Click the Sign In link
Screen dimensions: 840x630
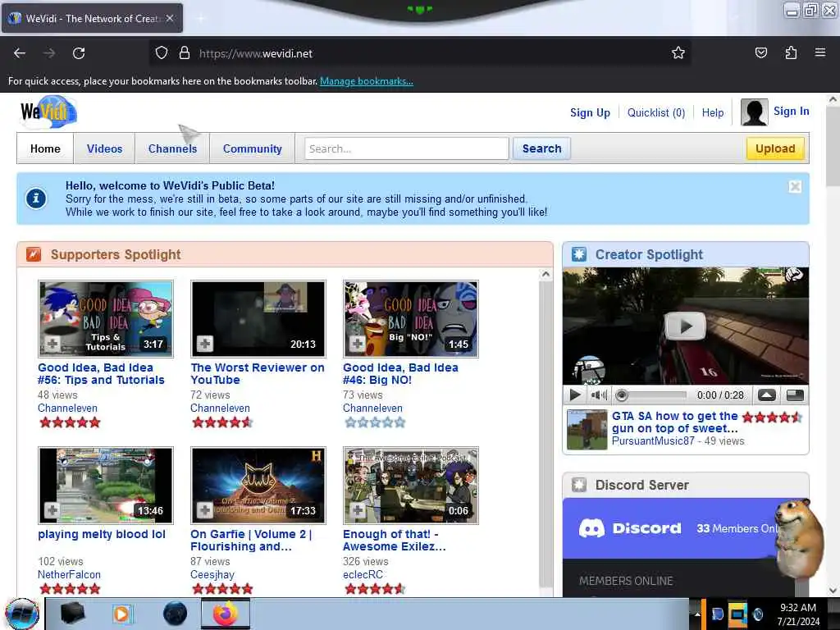pos(792,111)
